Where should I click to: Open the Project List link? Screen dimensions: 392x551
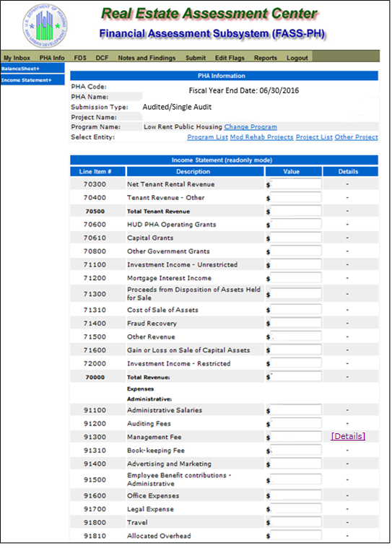(314, 137)
